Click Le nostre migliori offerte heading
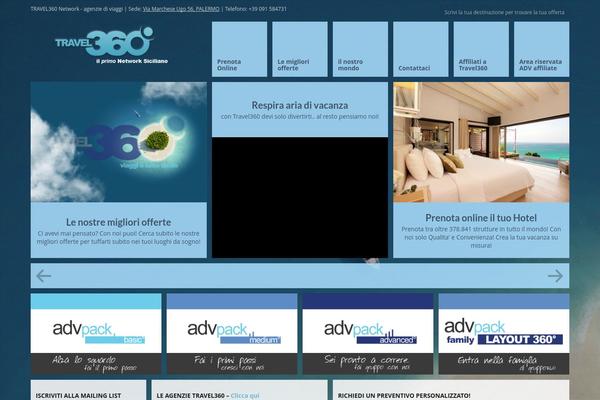 pos(119,222)
